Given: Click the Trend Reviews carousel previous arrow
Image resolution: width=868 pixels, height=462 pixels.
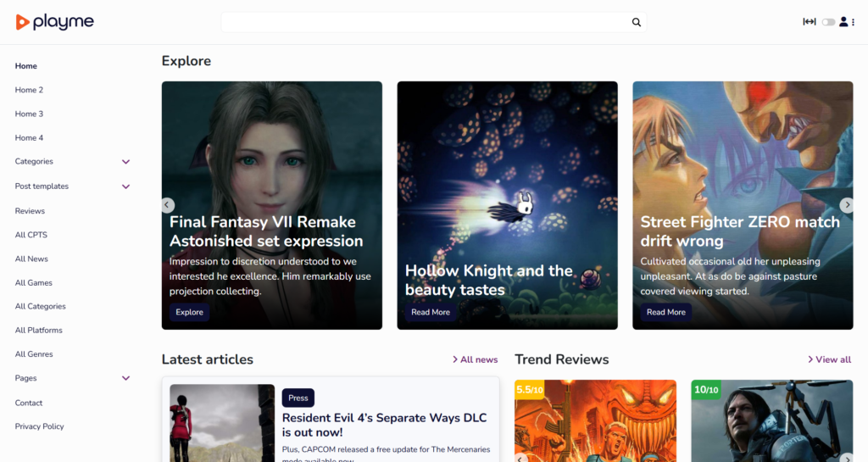Looking at the screenshot, I should [x=520, y=458].
